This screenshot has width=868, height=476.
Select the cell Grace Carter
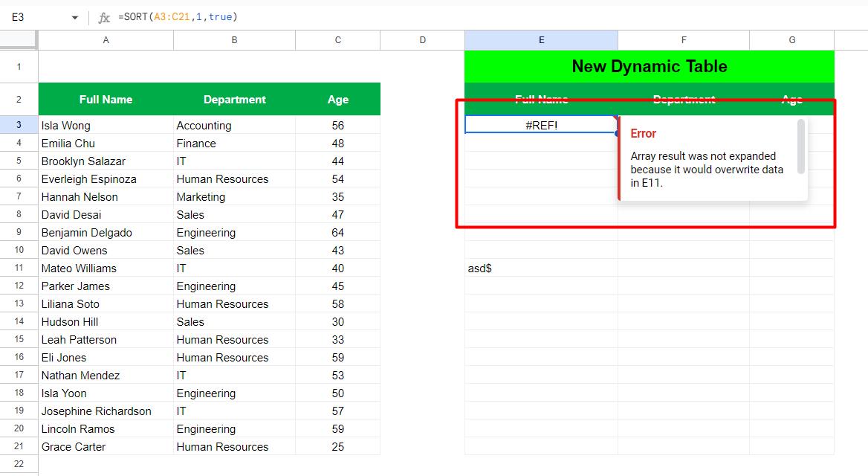pos(106,447)
